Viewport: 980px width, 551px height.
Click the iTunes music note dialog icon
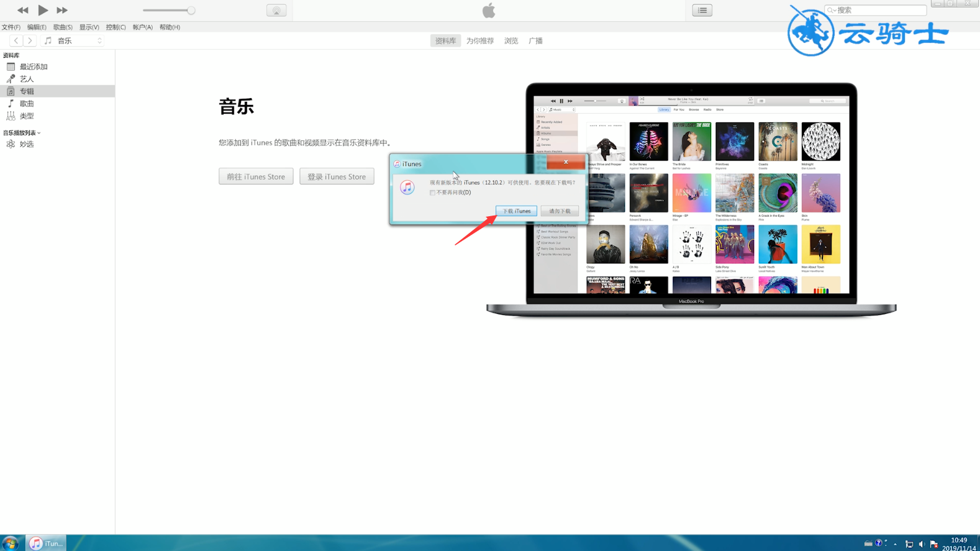pyautogui.click(x=407, y=188)
